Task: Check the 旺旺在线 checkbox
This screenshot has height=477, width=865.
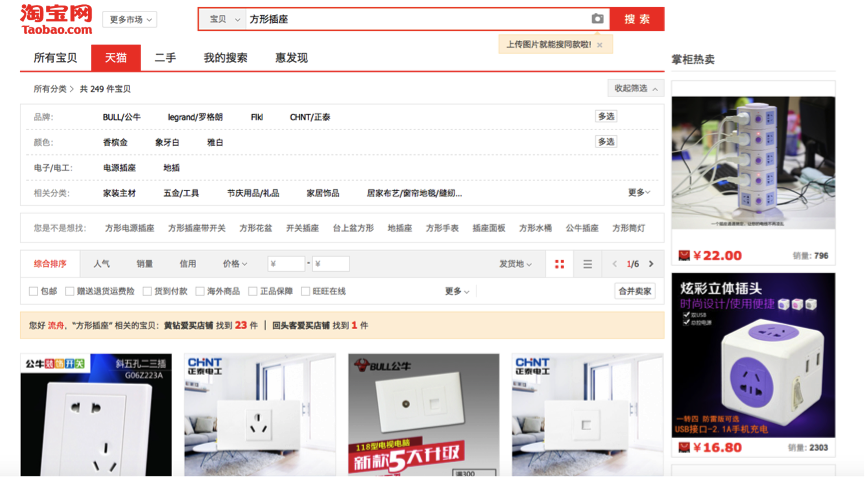Action: 305,291
